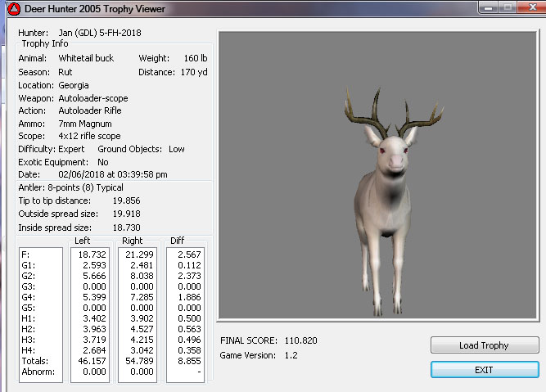
Task: Click the Game Version value 1.2
Action: 291,355
